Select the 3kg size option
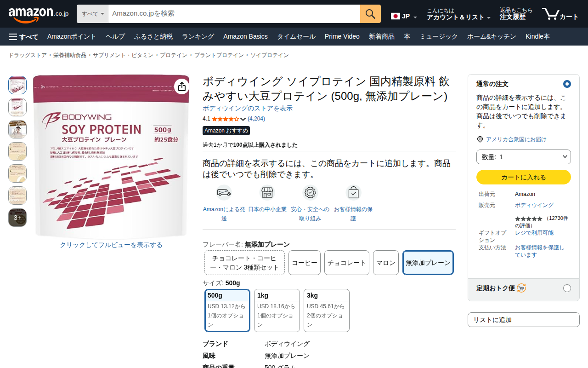 pyautogui.click(x=327, y=310)
